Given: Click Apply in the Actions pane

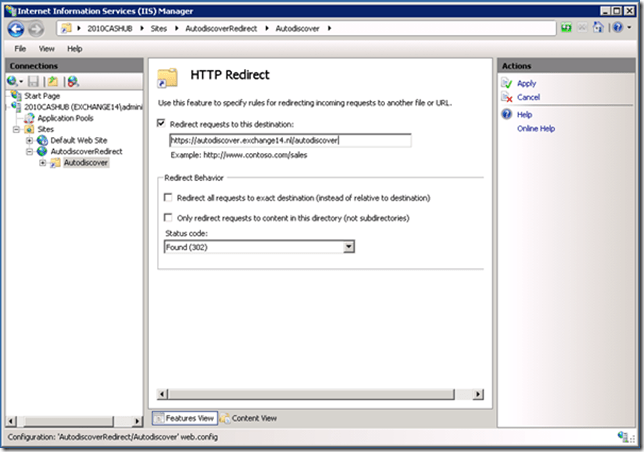Looking at the screenshot, I should pyautogui.click(x=526, y=83).
